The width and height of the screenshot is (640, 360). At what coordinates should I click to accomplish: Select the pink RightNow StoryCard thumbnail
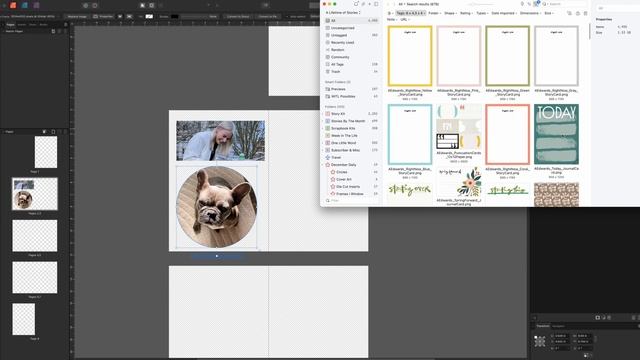pos(459,56)
